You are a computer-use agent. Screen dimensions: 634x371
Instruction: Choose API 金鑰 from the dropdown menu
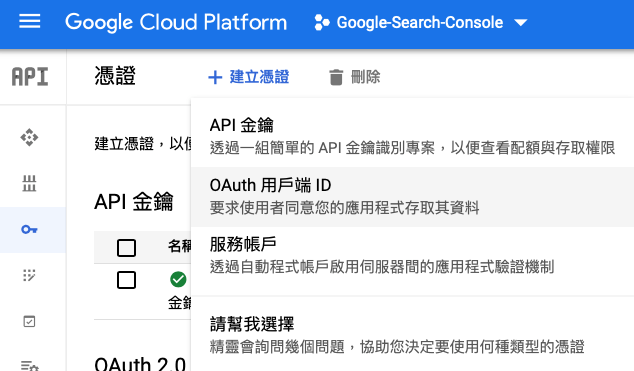coord(412,136)
